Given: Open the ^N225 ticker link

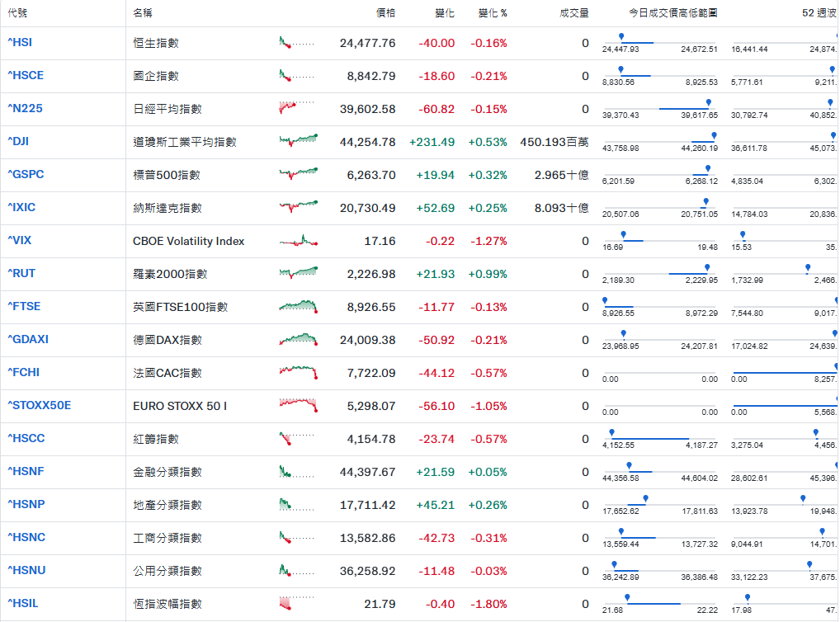Looking at the screenshot, I should pos(26,108).
